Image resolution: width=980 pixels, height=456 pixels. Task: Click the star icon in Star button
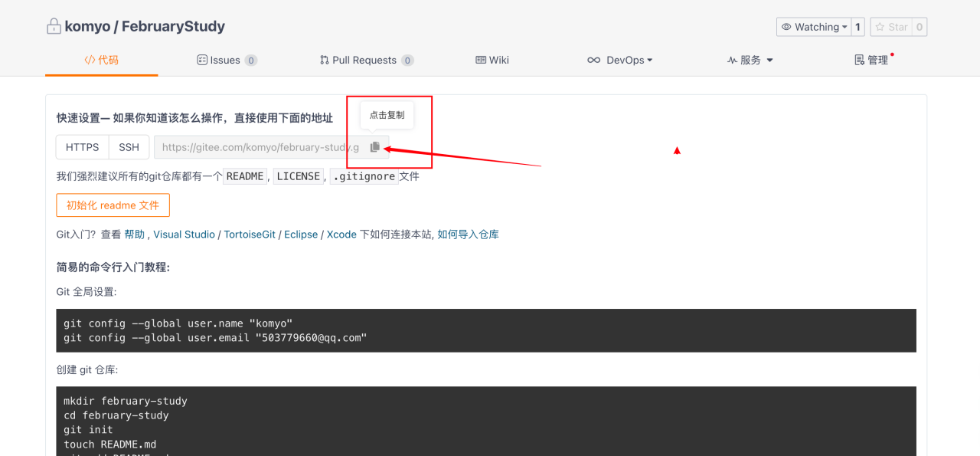880,27
